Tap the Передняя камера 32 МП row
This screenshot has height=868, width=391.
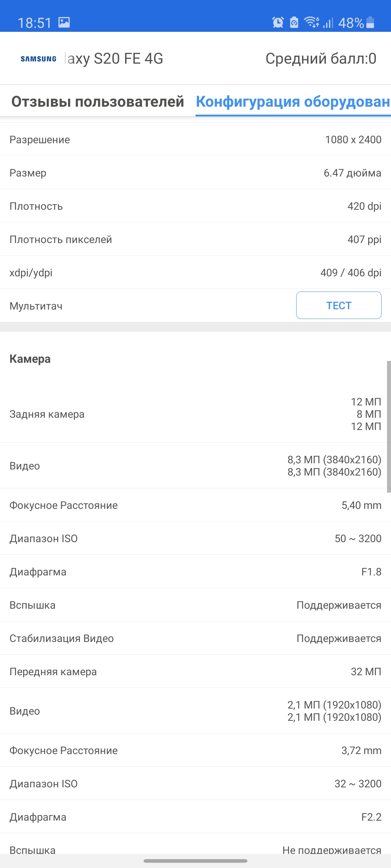click(195, 672)
